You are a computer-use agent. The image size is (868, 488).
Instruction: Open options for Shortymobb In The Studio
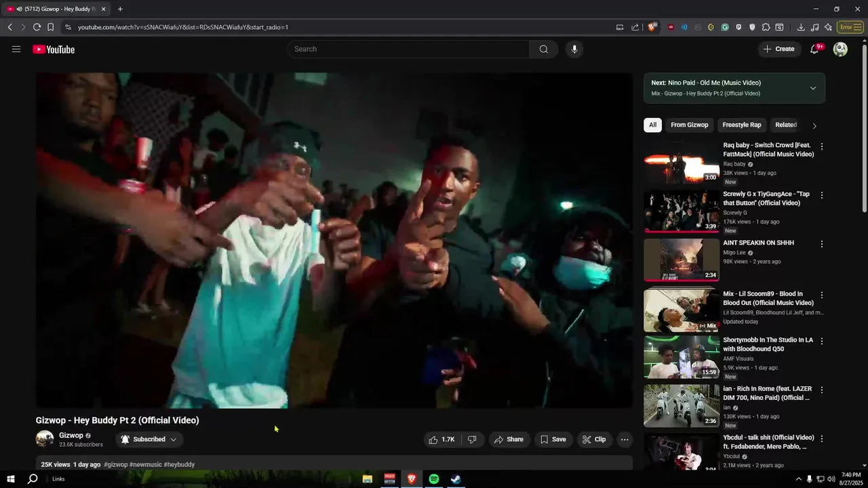[822, 341]
